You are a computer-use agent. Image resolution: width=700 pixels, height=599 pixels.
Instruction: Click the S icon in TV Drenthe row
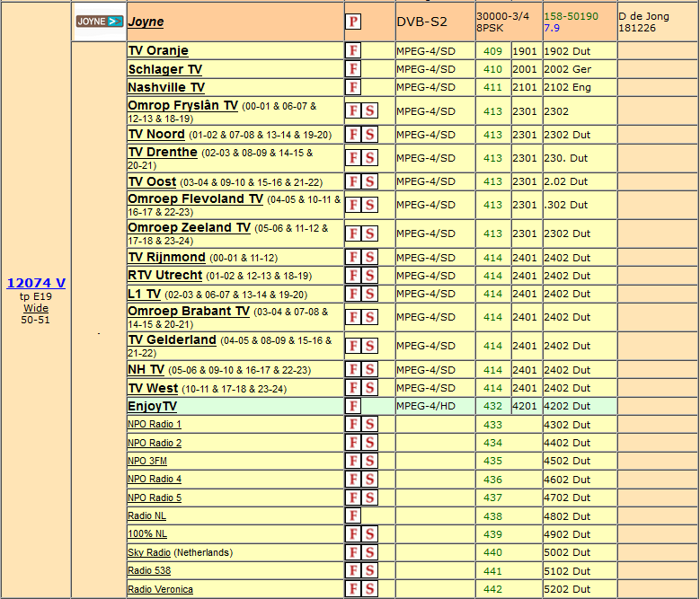pyautogui.click(x=369, y=158)
